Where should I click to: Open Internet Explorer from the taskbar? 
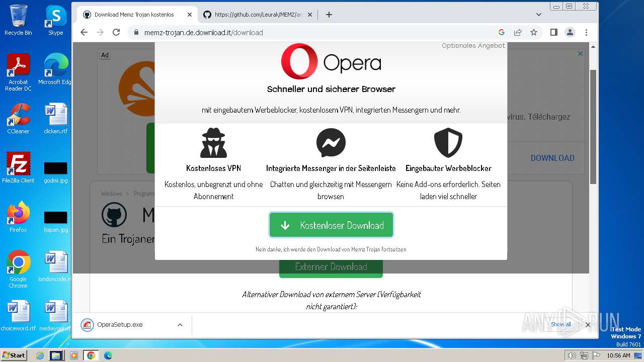coord(40,355)
